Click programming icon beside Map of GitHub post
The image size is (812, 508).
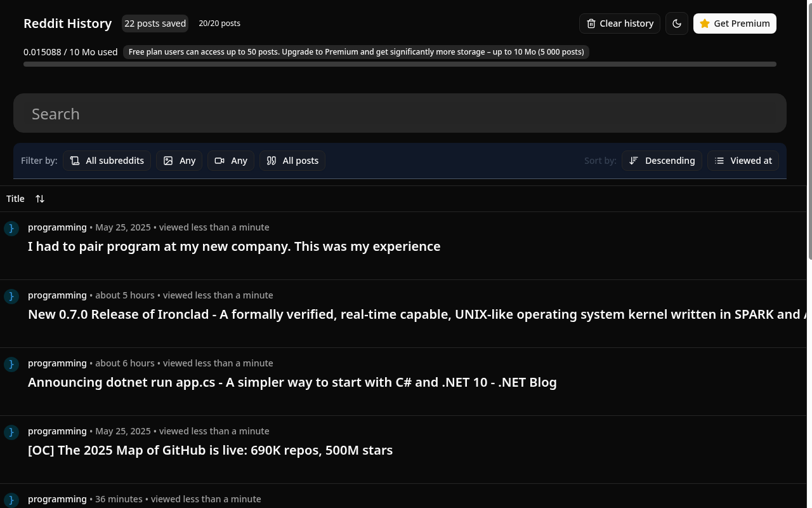pyautogui.click(x=11, y=432)
